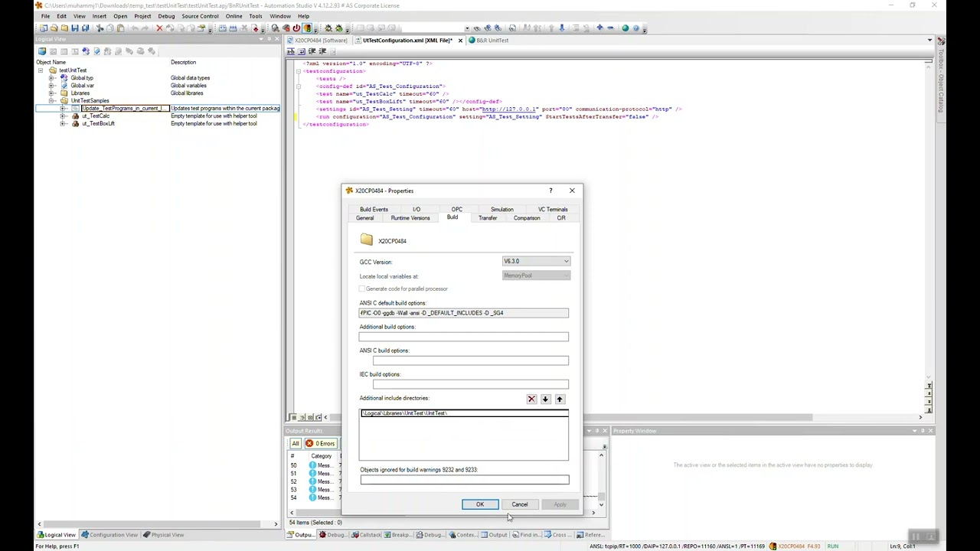Expand the Global.var tree node
Viewport: 980px width, 551px height.
tap(51, 86)
